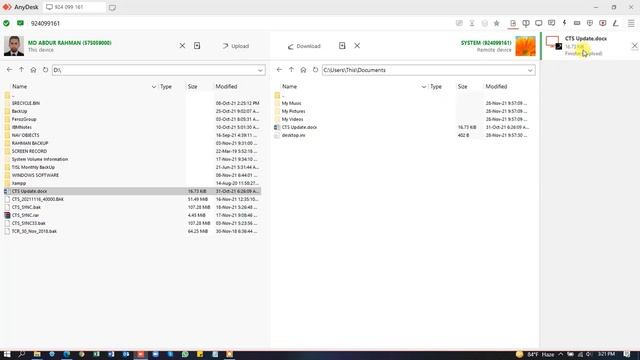Screen dimensions: 640x360
Task: Go to home in the local panel
Action: (33, 70)
